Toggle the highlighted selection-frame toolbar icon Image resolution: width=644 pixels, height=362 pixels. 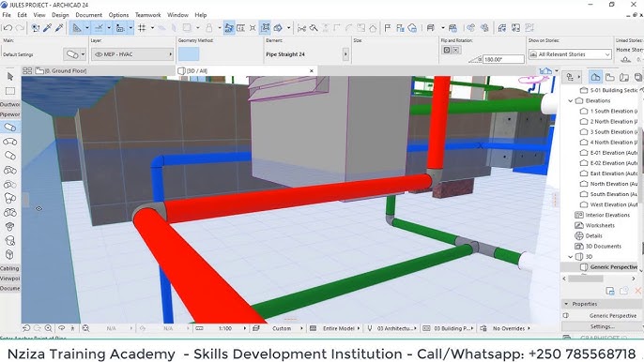[x=266, y=28]
